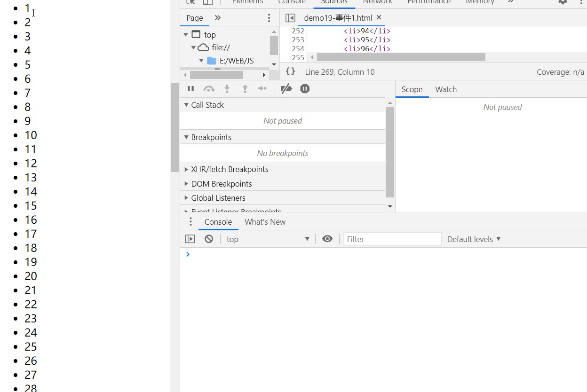
Task: Open the top JavaScript context dropdown
Action: pos(268,239)
